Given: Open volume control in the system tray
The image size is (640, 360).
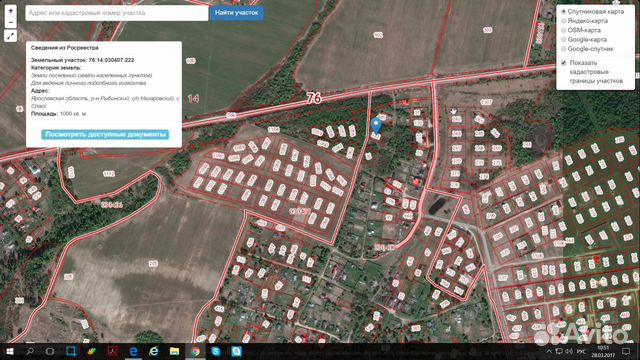Looking at the screenshot, I should coord(569,351).
